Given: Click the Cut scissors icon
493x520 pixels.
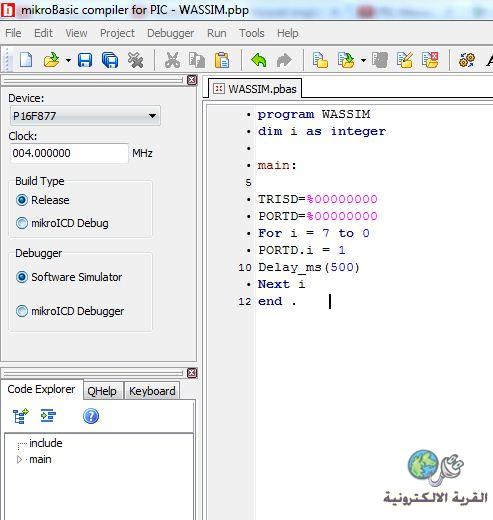Looking at the screenshot, I should coord(172,61).
